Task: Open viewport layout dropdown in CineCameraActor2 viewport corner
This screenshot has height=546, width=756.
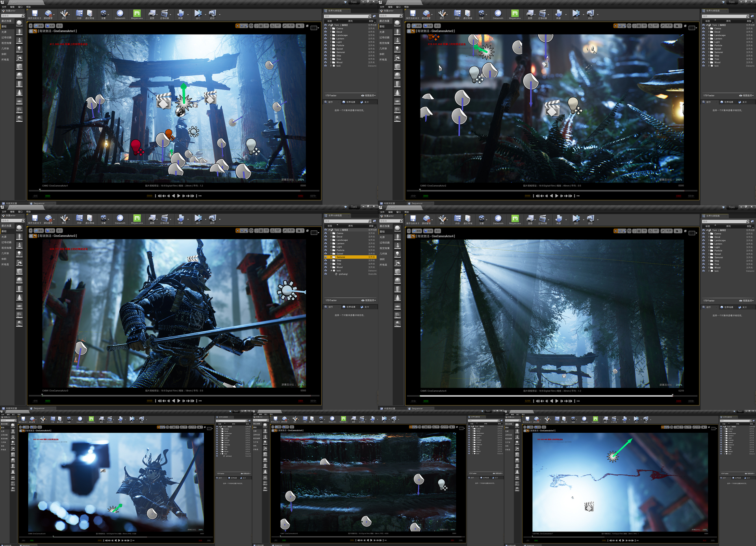Action: 693,28
